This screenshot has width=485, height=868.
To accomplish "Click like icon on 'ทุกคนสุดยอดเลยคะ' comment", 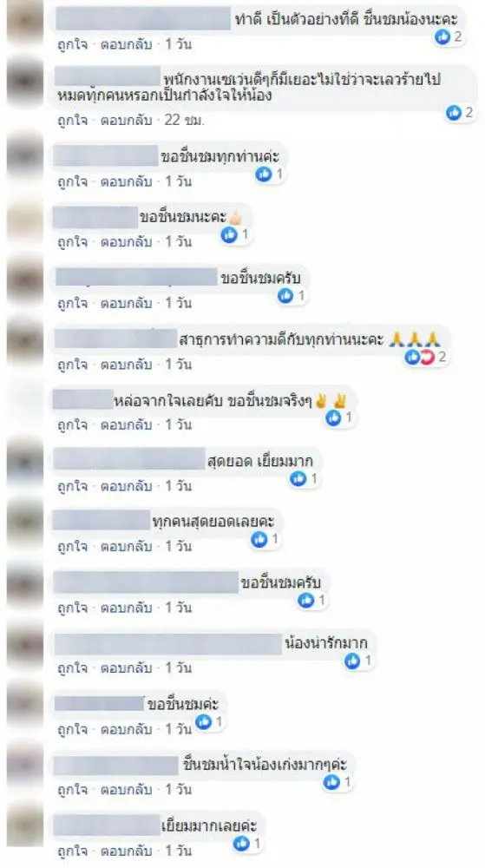I will (x=259, y=539).
